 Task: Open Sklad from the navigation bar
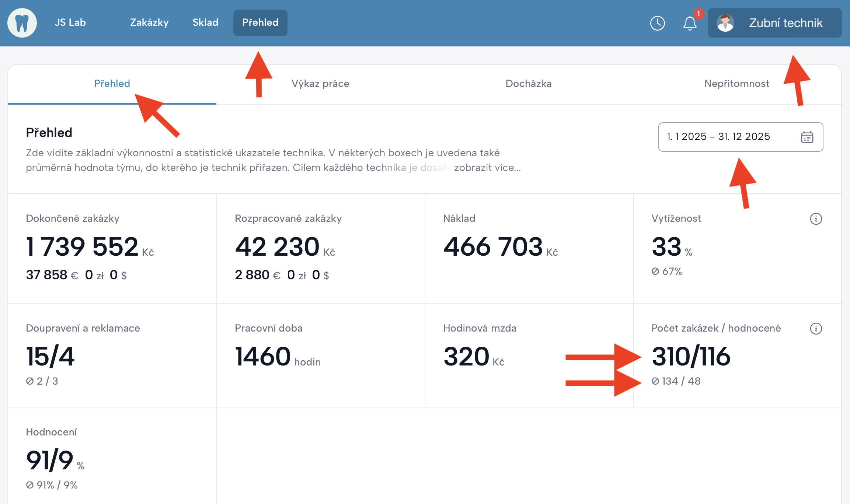click(x=205, y=22)
